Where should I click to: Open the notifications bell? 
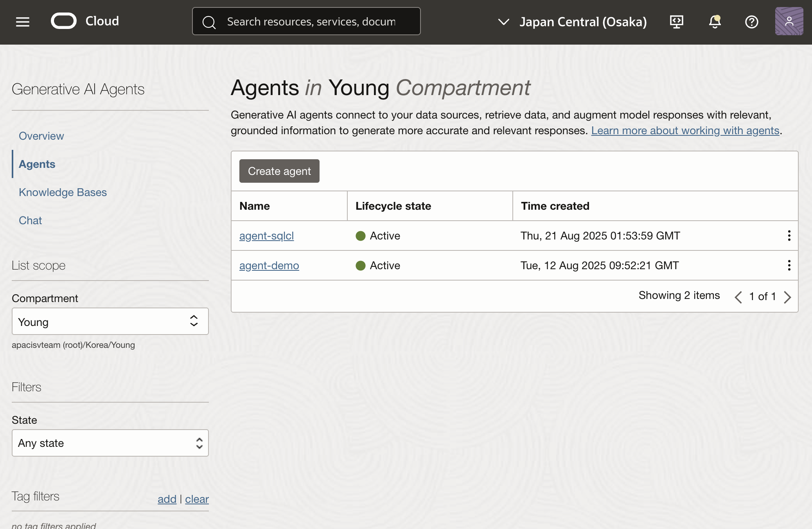click(714, 22)
